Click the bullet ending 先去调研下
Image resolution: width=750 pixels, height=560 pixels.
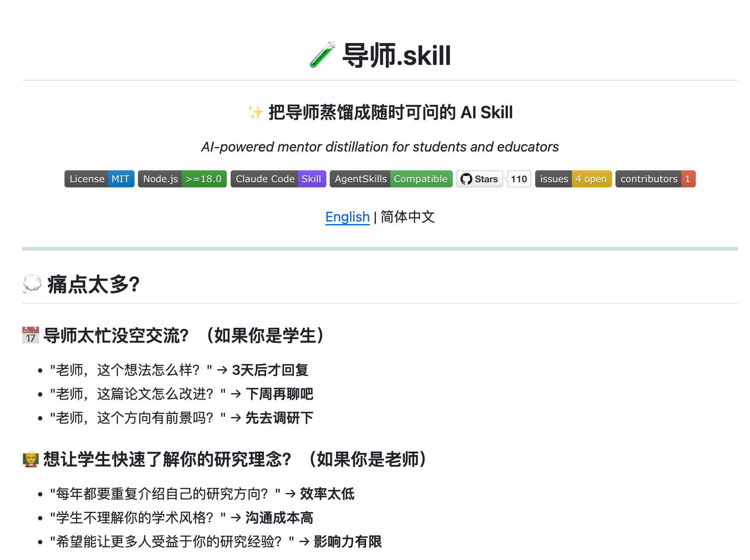pos(182,418)
